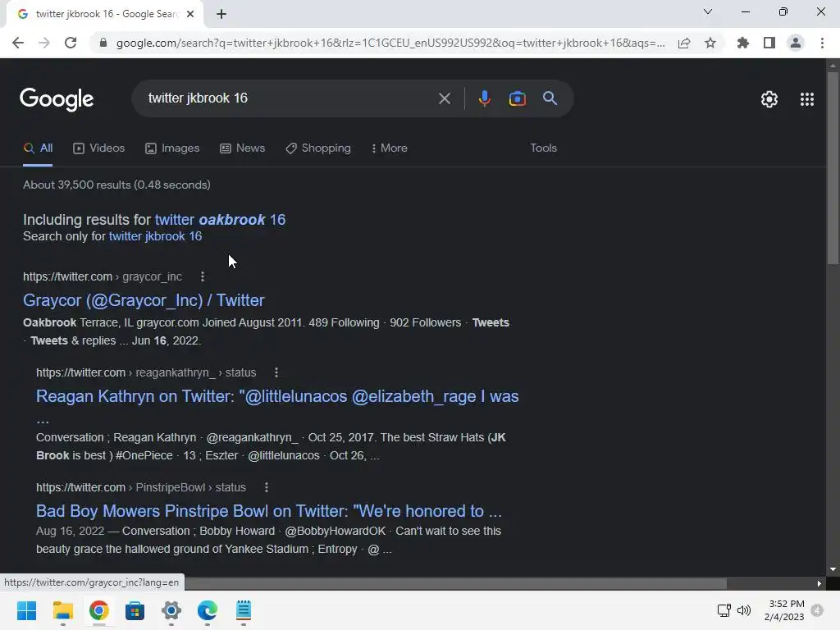Open suggested search twitter oakbrook 16
The width and height of the screenshot is (840, 630).
coord(220,220)
